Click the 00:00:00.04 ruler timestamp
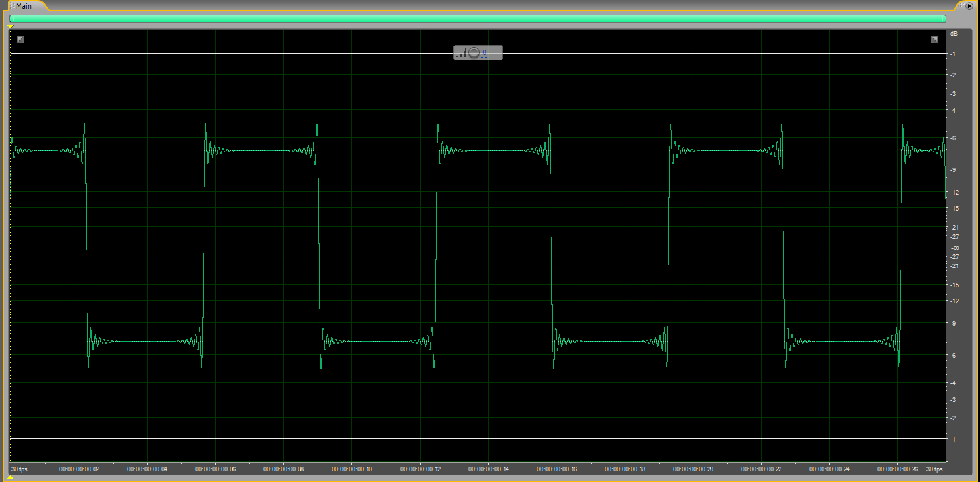This screenshot has height=482, width=980. 148,469
